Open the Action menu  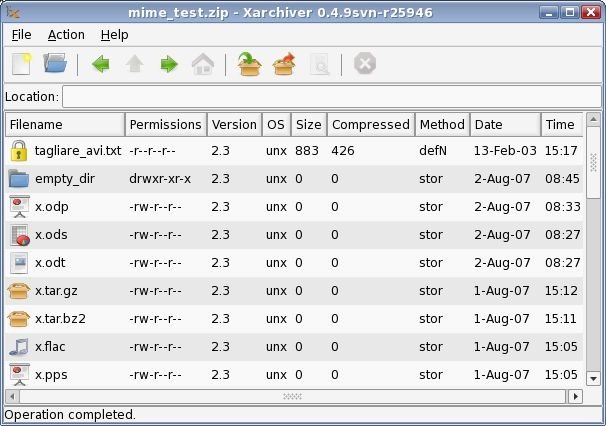coord(66,35)
